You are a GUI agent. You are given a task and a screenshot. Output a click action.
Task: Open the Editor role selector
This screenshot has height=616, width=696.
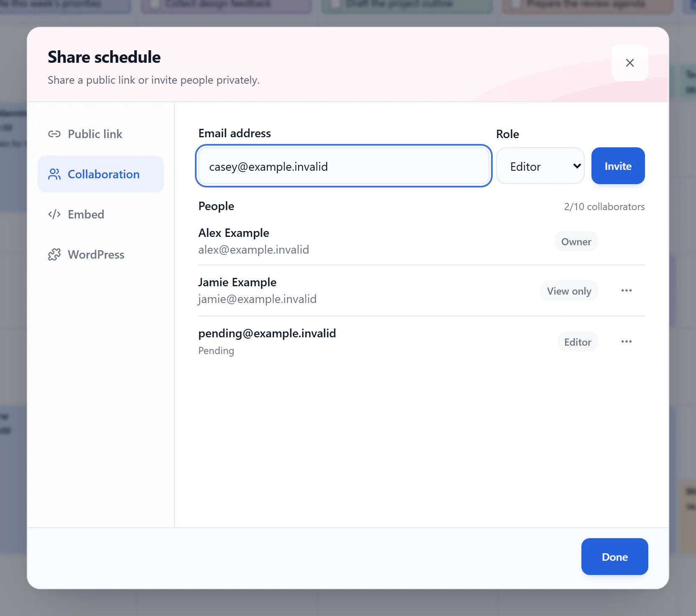(540, 166)
